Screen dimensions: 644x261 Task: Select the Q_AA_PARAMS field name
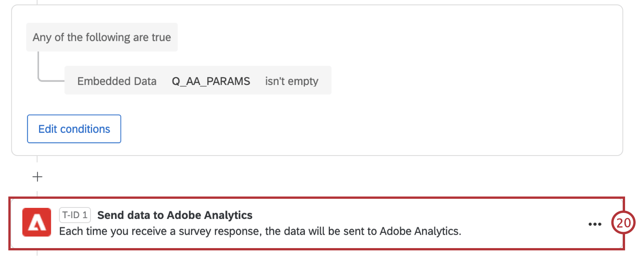click(x=211, y=80)
